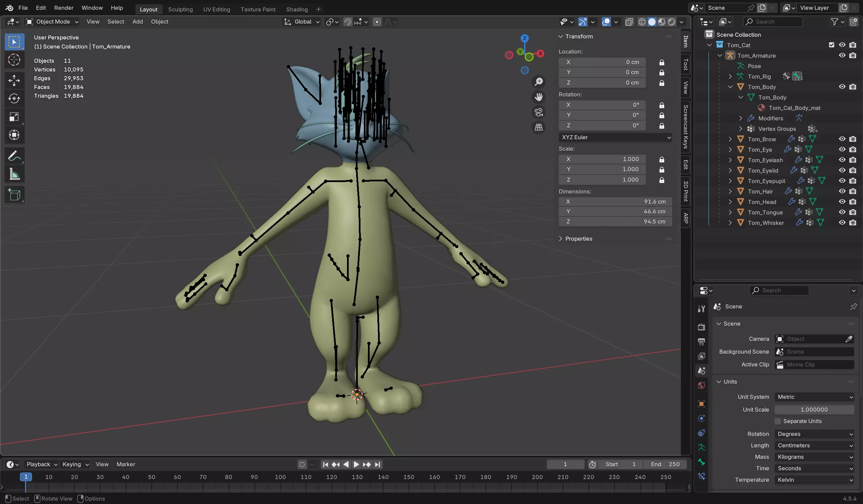The image size is (863, 504).
Task: Activate the Transform tool
Action: coord(14,135)
